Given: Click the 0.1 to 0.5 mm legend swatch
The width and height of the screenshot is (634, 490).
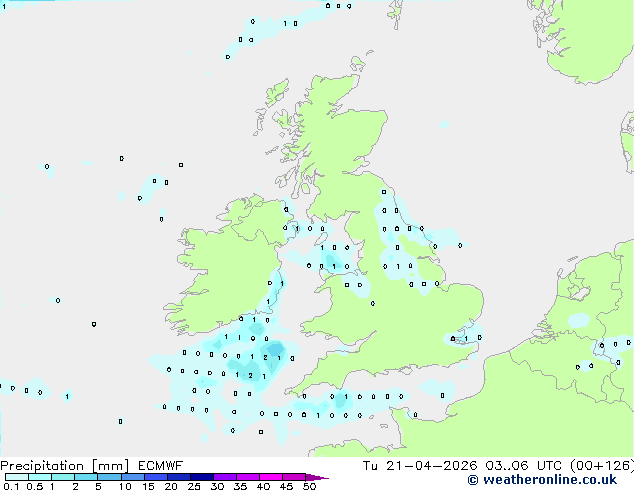Looking at the screenshot, I should coord(17,477).
